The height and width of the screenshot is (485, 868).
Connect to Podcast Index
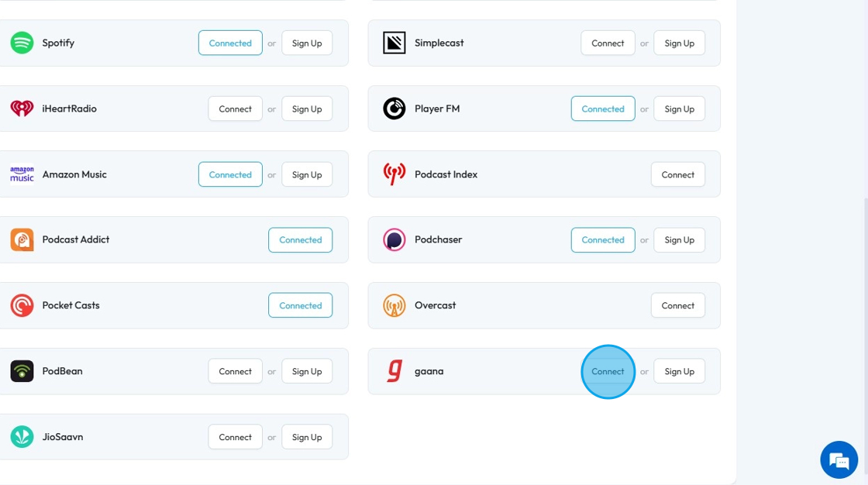[x=677, y=174]
